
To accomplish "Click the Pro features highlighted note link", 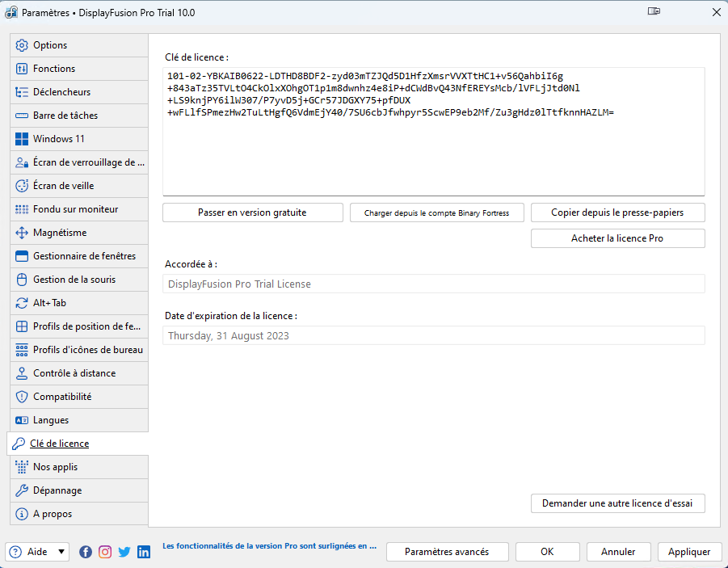I will [x=269, y=546].
